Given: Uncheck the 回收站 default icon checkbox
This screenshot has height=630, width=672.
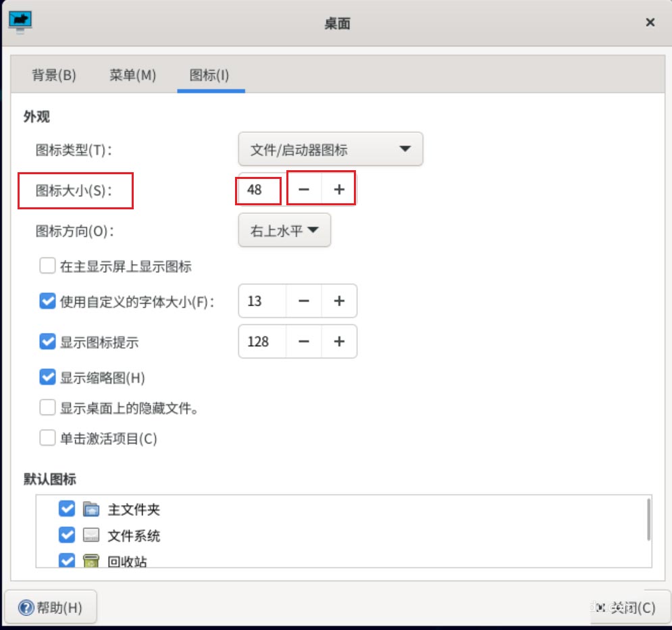Looking at the screenshot, I should [67, 560].
